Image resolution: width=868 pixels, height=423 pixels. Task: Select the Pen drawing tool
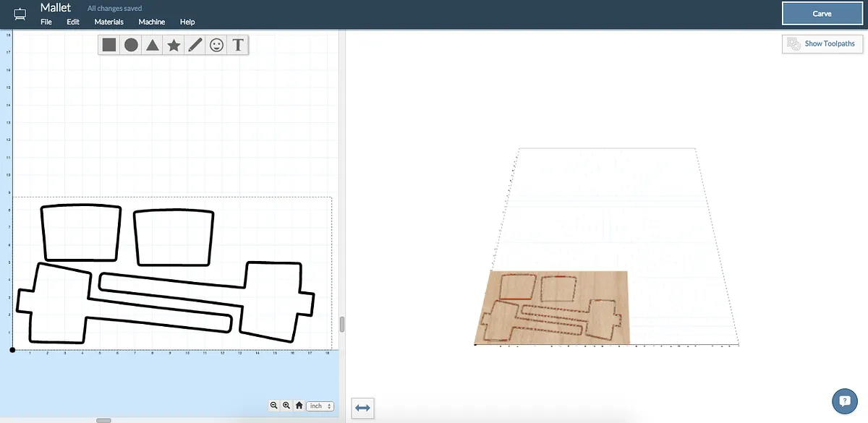pos(195,45)
